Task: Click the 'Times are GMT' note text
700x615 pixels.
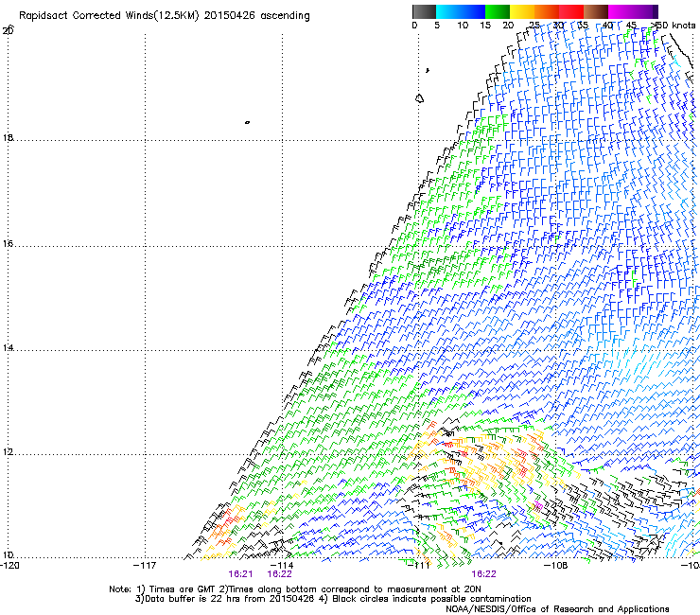Action: (x=183, y=589)
